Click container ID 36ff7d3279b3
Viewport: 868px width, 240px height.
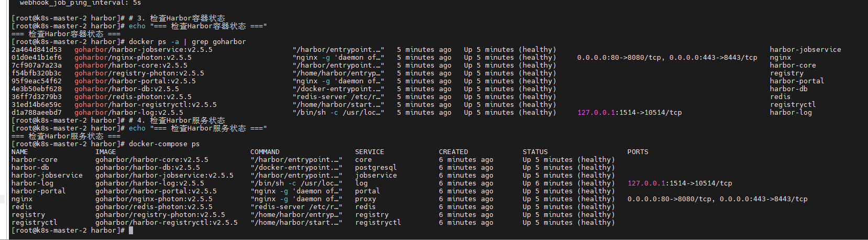point(36,97)
